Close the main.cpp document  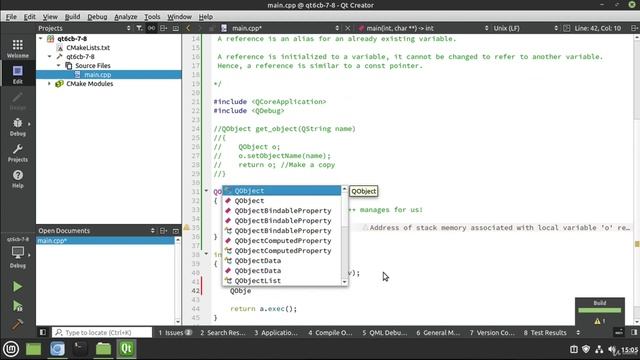[x=348, y=28]
